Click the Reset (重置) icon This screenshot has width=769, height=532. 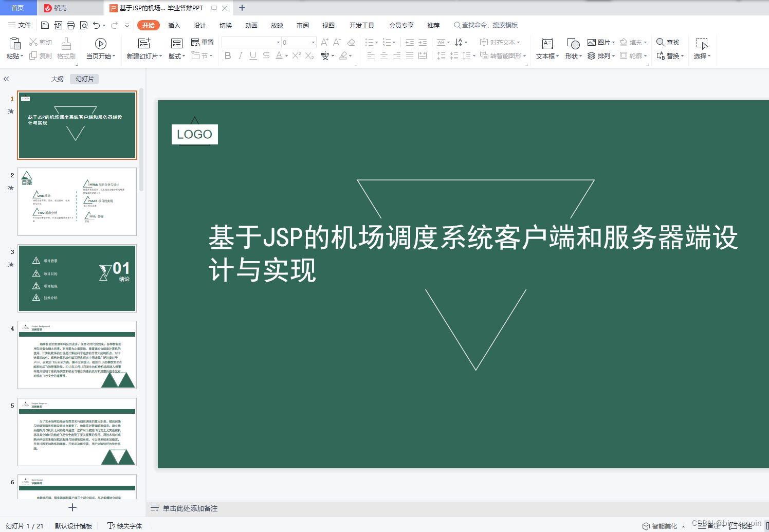[x=195, y=42]
